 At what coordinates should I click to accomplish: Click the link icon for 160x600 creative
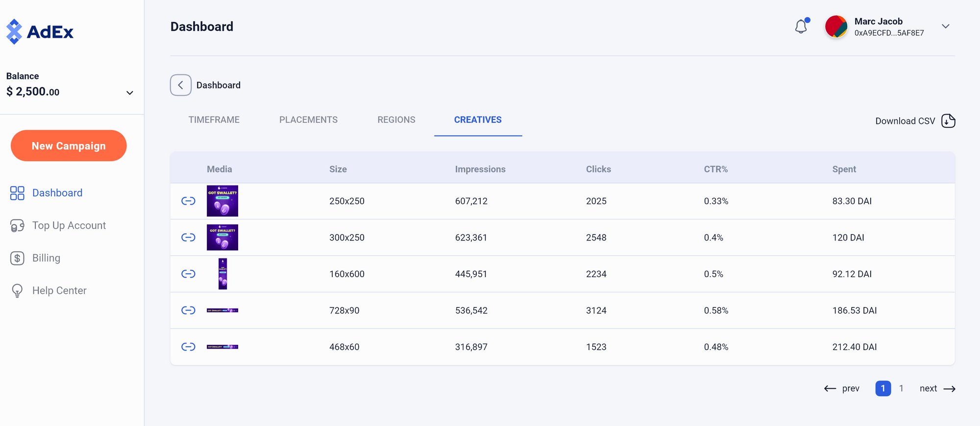(188, 274)
